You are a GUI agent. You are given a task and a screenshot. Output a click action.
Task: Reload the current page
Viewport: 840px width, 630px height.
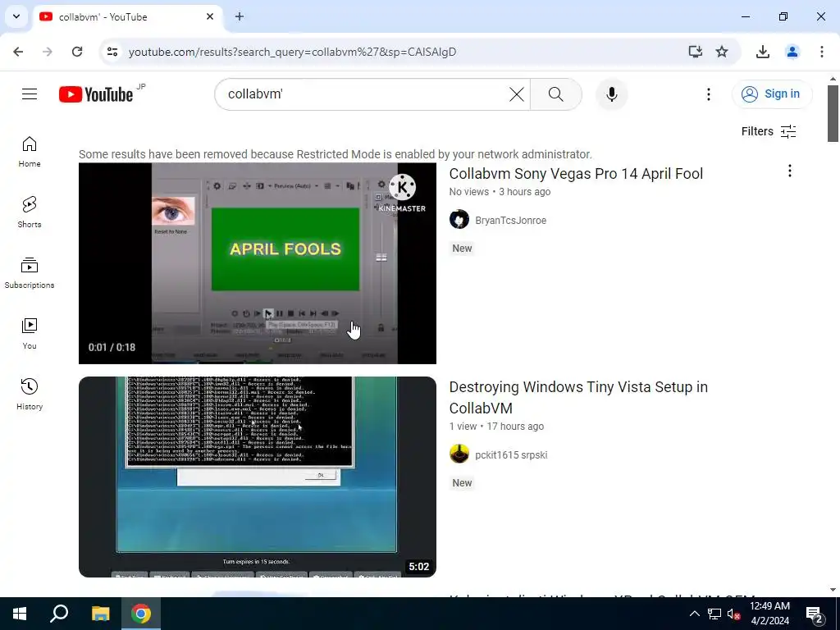(77, 52)
